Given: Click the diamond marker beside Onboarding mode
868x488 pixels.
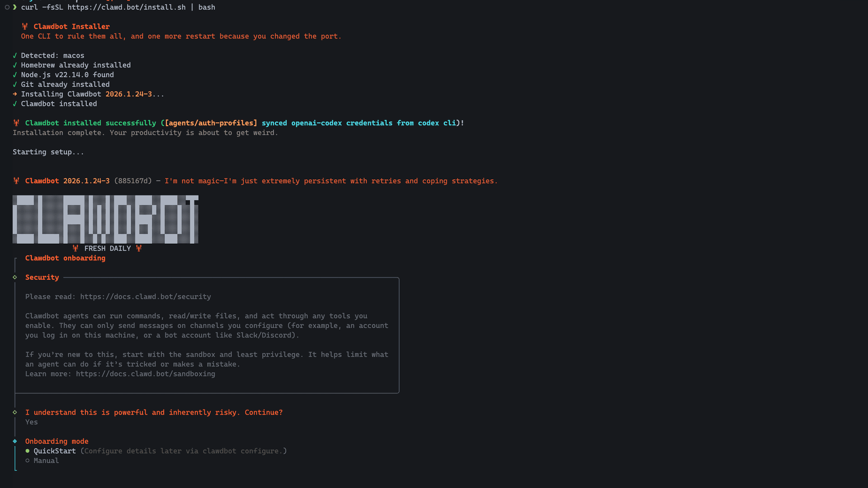Looking at the screenshot, I should 15,441.
